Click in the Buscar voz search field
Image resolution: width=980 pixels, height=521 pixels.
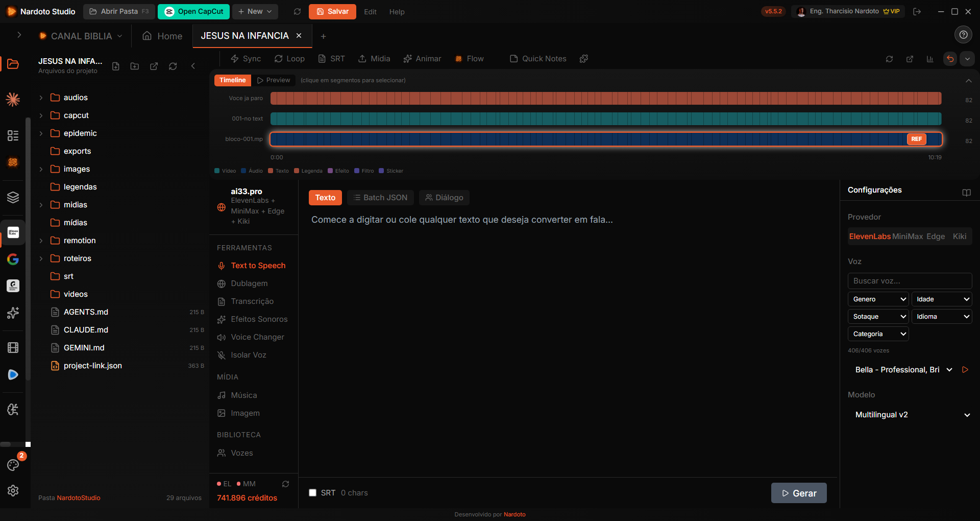tap(910, 281)
